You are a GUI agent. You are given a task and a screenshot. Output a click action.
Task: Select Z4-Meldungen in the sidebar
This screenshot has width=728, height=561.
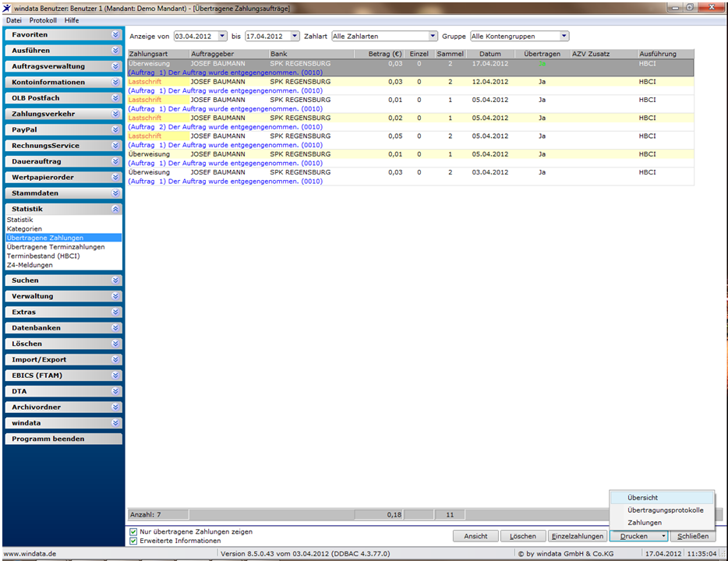[30, 266]
